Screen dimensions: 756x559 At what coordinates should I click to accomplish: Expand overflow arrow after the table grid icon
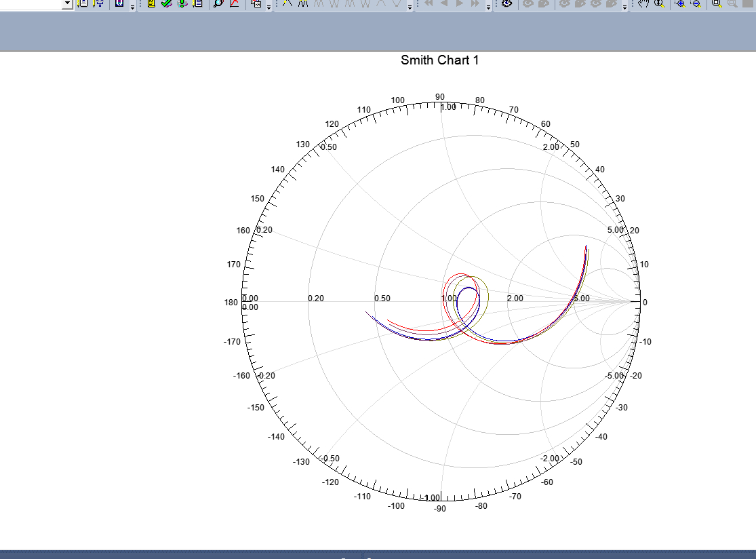tap(268, 6)
